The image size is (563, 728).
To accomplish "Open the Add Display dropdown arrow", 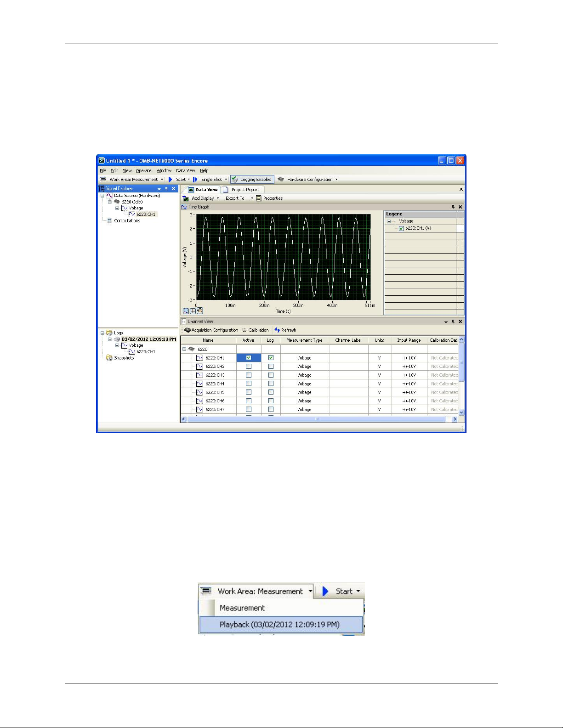I will coord(218,198).
